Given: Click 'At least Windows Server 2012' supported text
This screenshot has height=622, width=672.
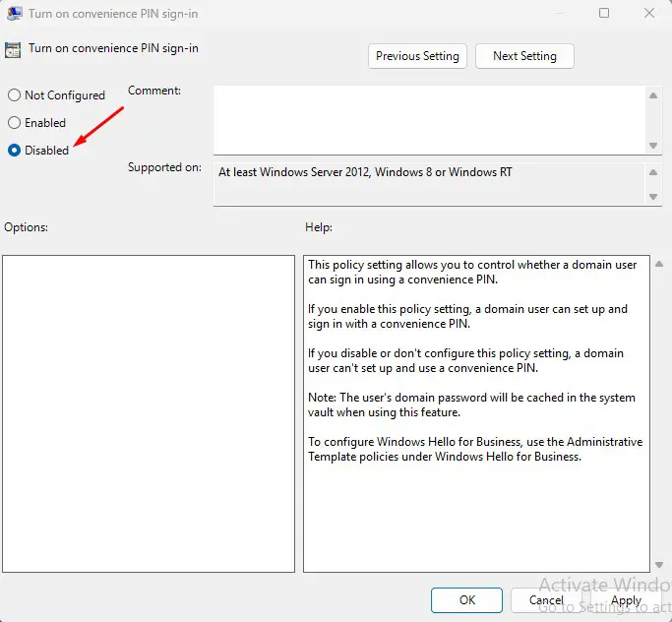Looking at the screenshot, I should click(365, 172).
